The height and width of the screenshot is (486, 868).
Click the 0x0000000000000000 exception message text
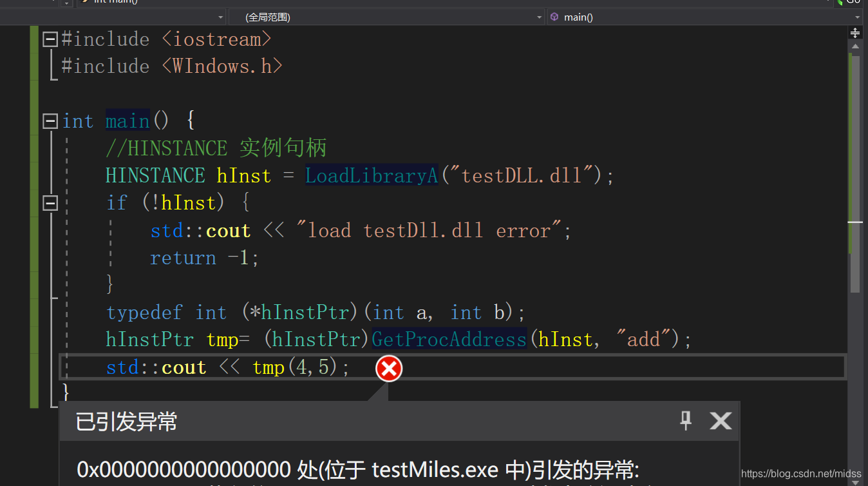[x=357, y=470]
